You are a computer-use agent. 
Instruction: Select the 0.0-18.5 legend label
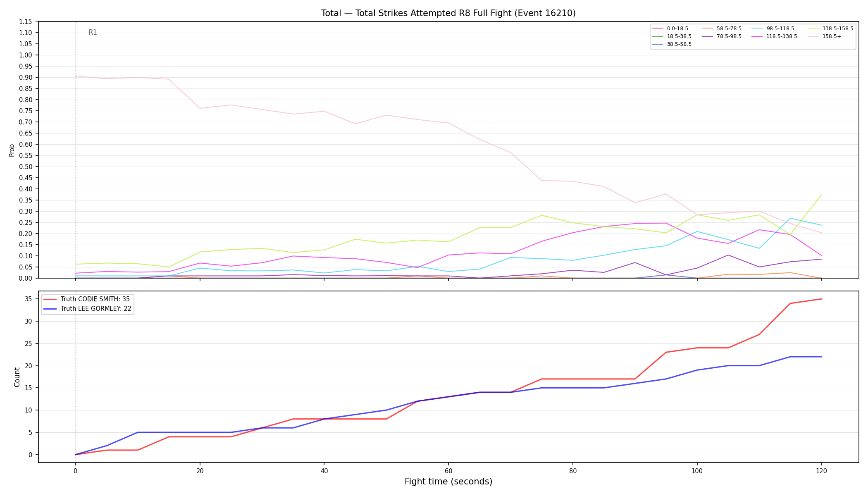(x=677, y=29)
